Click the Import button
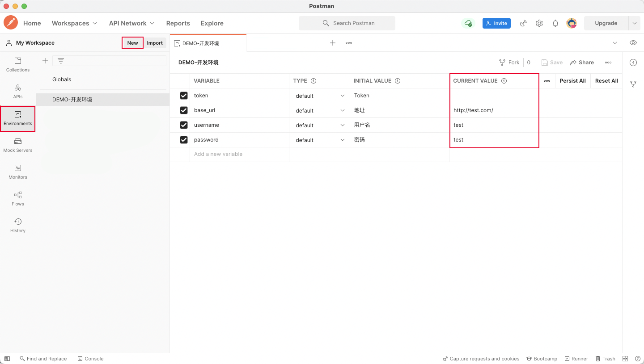 (155, 43)
